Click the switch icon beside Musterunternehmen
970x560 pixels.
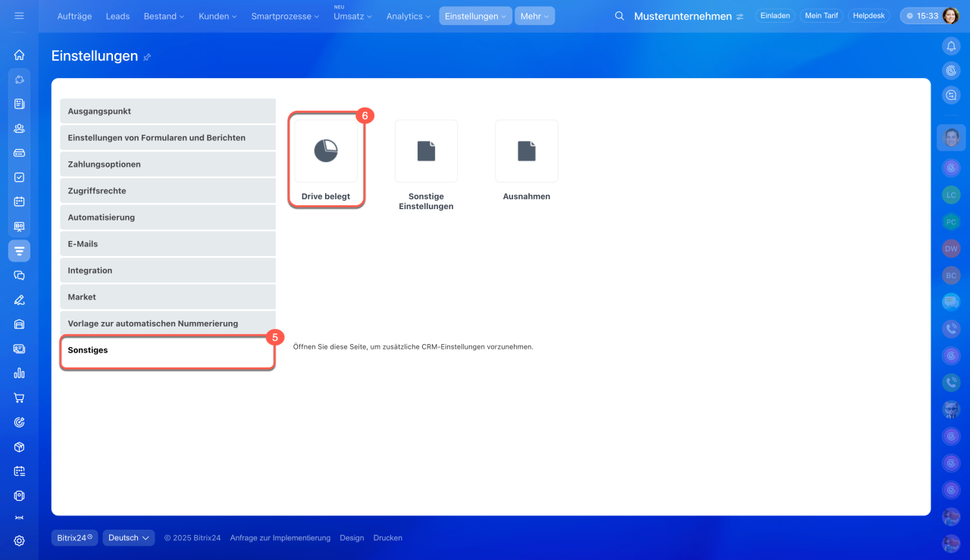(x=740, y=17)
